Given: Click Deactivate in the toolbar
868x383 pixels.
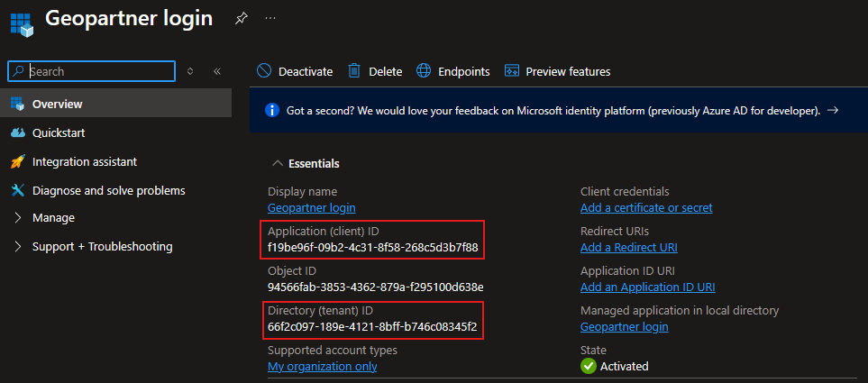Looking at the screenshot, I should pyautogui.click(x=306, y=72).
